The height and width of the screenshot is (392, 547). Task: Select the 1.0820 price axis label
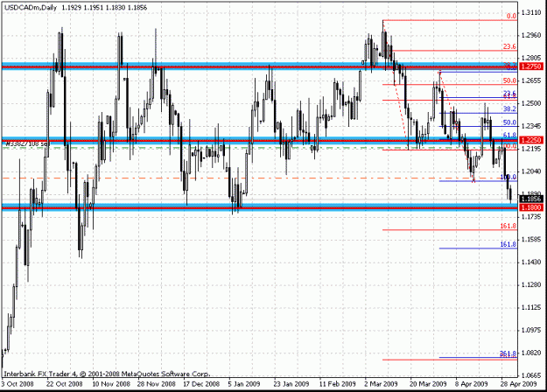click(531, 353)
